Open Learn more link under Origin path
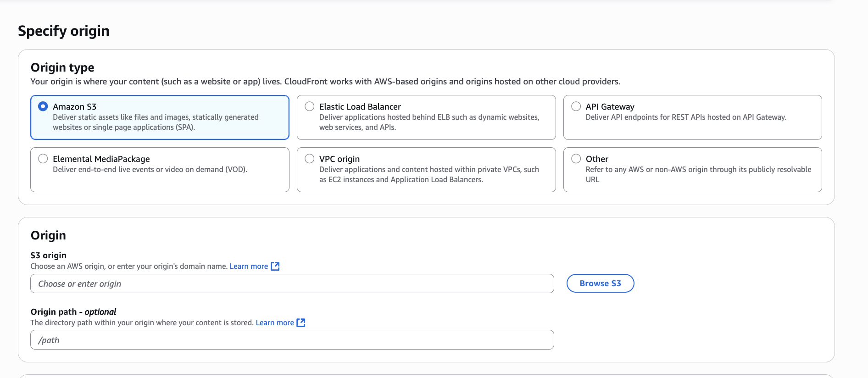 275,323
